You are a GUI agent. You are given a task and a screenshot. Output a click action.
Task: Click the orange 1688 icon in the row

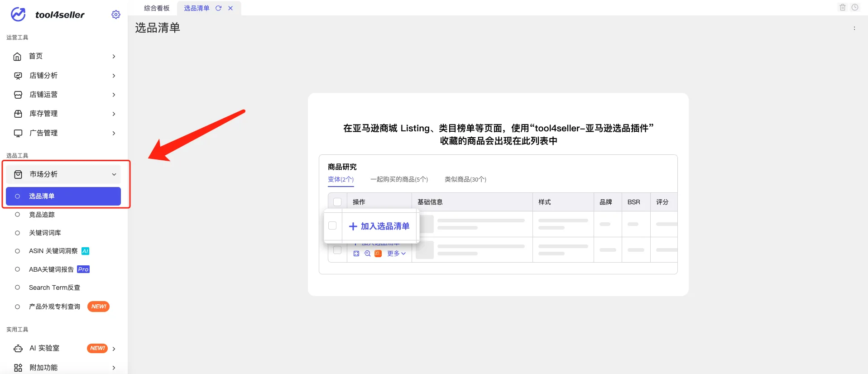point(378,254)
